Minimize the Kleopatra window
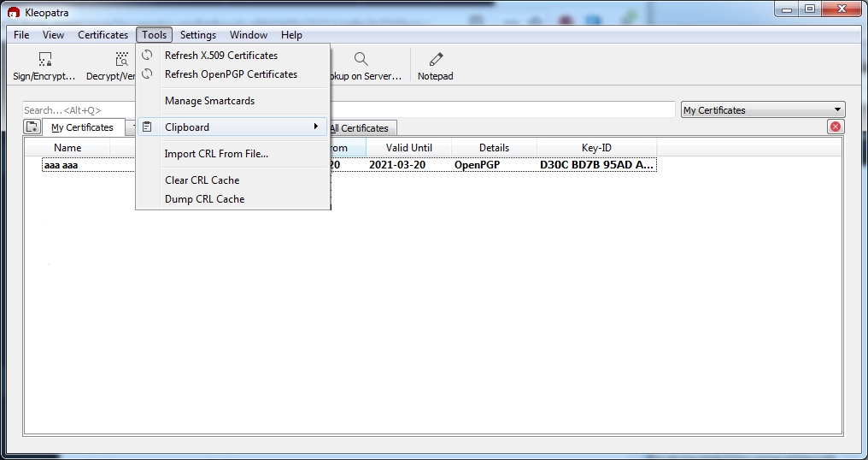This screenshot has height=460, width=868. tap(787, 9)
